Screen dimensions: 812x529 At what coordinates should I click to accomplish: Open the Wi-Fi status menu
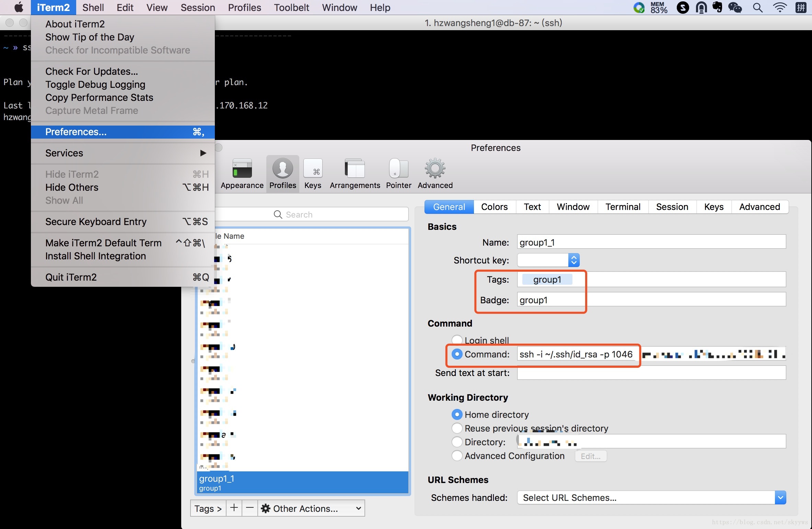[780, 7]
